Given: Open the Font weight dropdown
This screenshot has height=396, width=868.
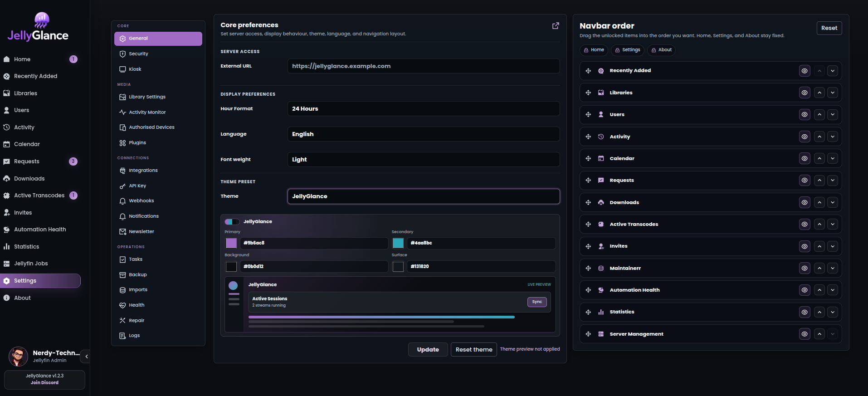Looking at the screenshot, I should (424, 160).
